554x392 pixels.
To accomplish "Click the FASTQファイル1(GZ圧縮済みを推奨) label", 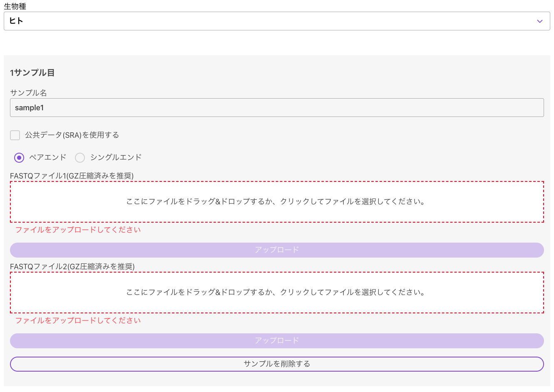I will (x=72, y=176).
